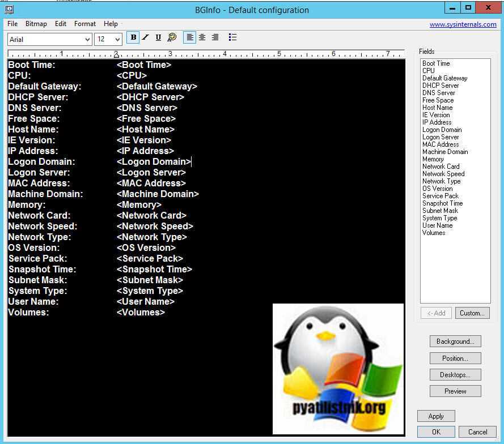Toggle Underline formatting button
Viewport: 504px width, 444px height.
click(x=158, y=37)
